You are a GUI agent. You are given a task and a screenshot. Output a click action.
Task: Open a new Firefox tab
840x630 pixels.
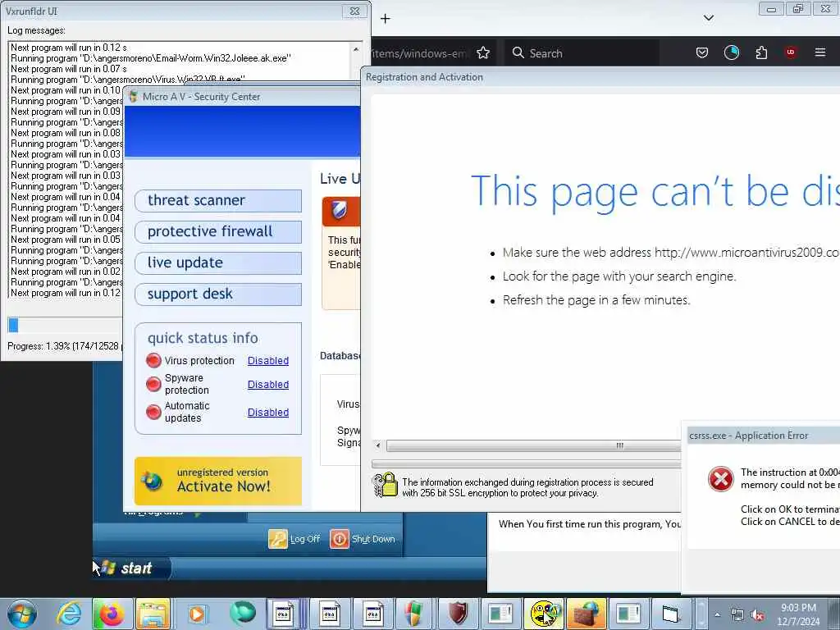[x=386, y=19]
